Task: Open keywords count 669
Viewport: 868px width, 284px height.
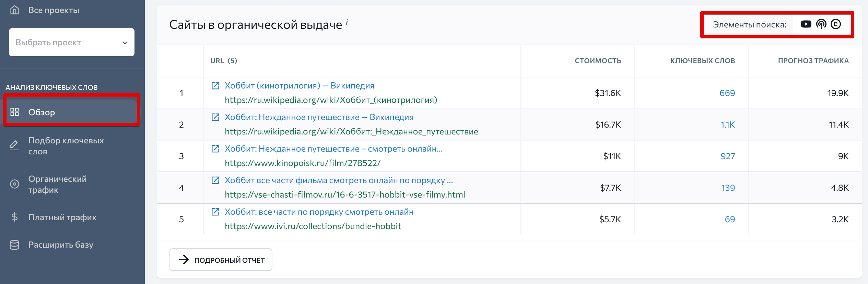Action: tap(727, 93)
